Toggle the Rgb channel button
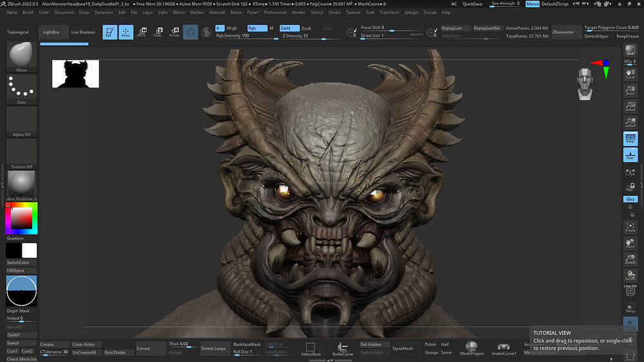Viewport: 644px width, 362px height. click(257, 28)
